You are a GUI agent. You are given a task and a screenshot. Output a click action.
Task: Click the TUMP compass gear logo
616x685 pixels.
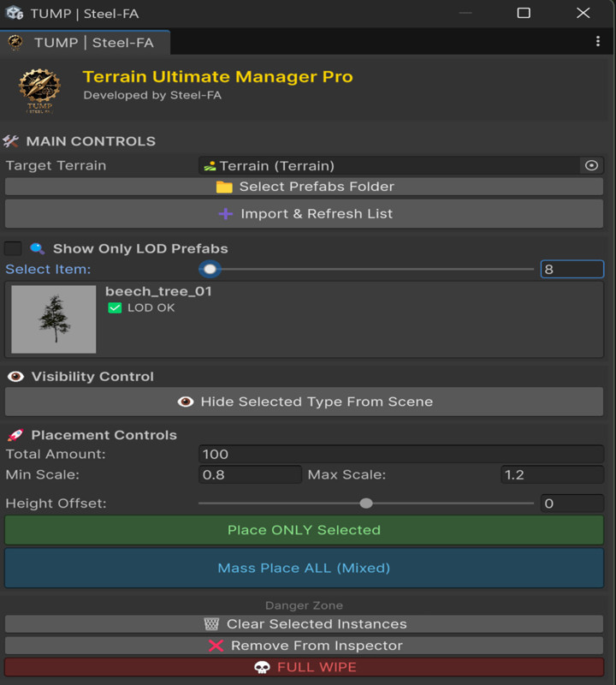pos(39,91)
